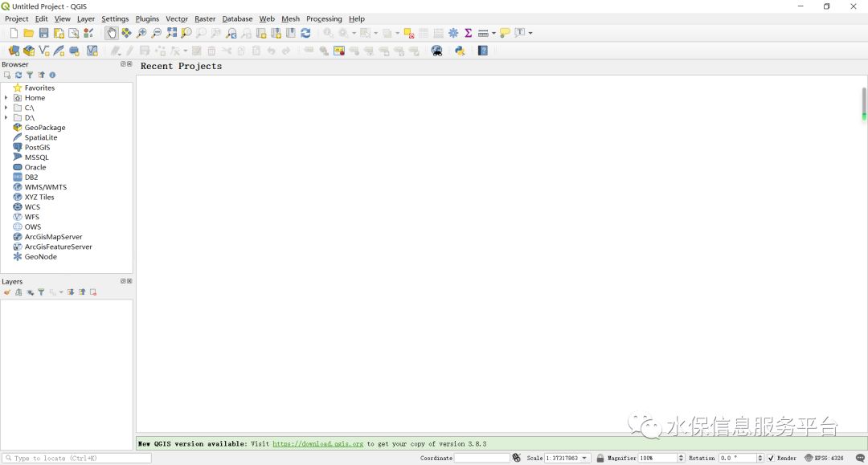Open the Scale dropdown
Screen dimensions: 868x465
pyautogui.click(x=584, y=458)
